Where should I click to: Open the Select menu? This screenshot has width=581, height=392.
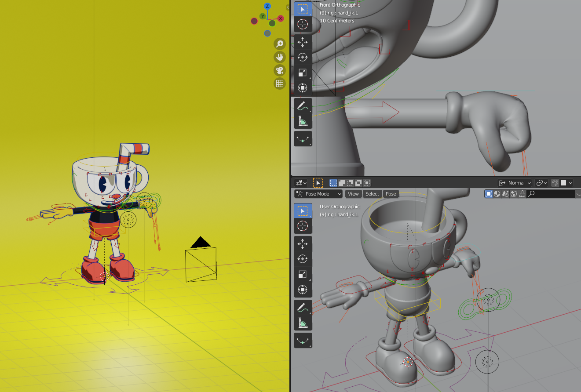372,194
